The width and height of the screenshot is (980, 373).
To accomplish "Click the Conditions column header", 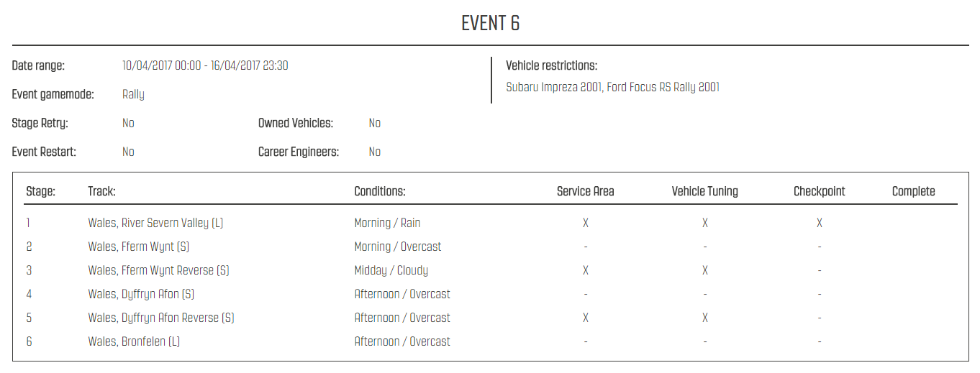I will tap(380, 191).
